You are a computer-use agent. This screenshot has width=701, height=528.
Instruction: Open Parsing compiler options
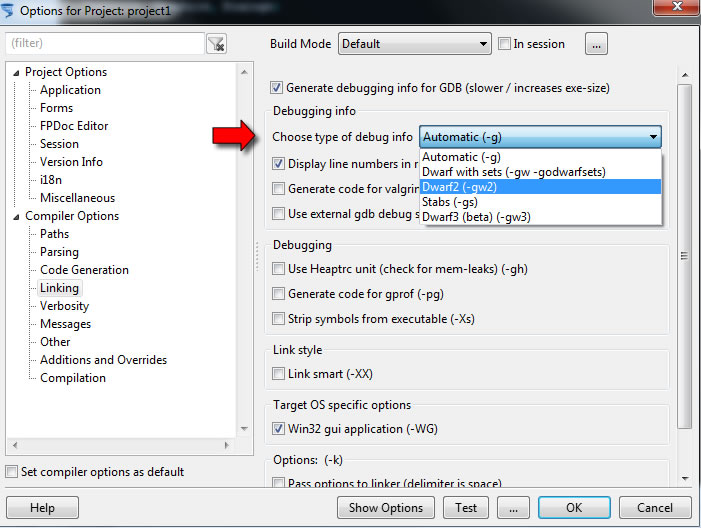point(59,252)
